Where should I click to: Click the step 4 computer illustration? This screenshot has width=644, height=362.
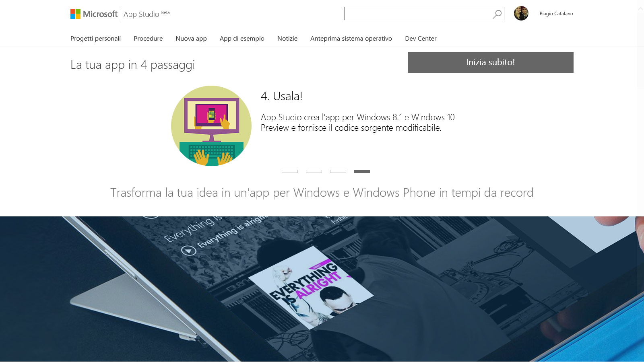point(211,126)
